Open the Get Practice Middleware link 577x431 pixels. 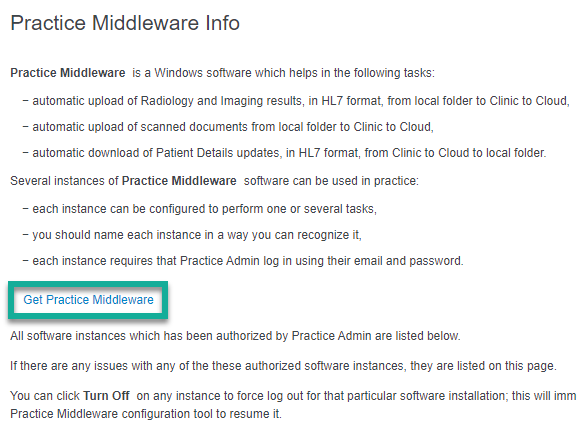88,300
